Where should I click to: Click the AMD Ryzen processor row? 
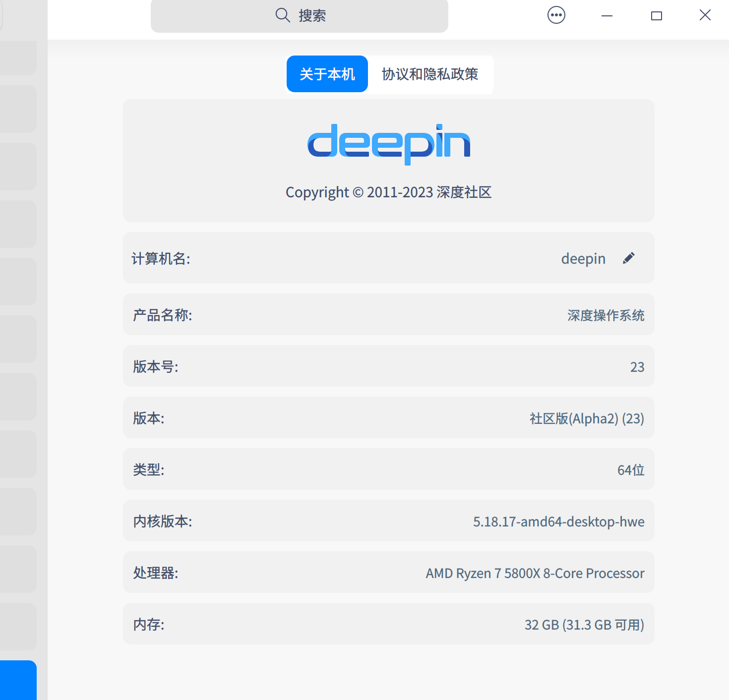[x=388, y=573]
